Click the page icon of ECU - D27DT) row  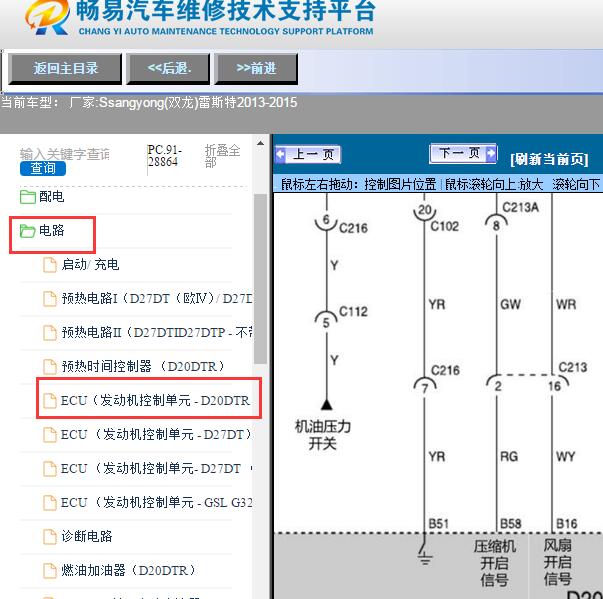point(50,434)
